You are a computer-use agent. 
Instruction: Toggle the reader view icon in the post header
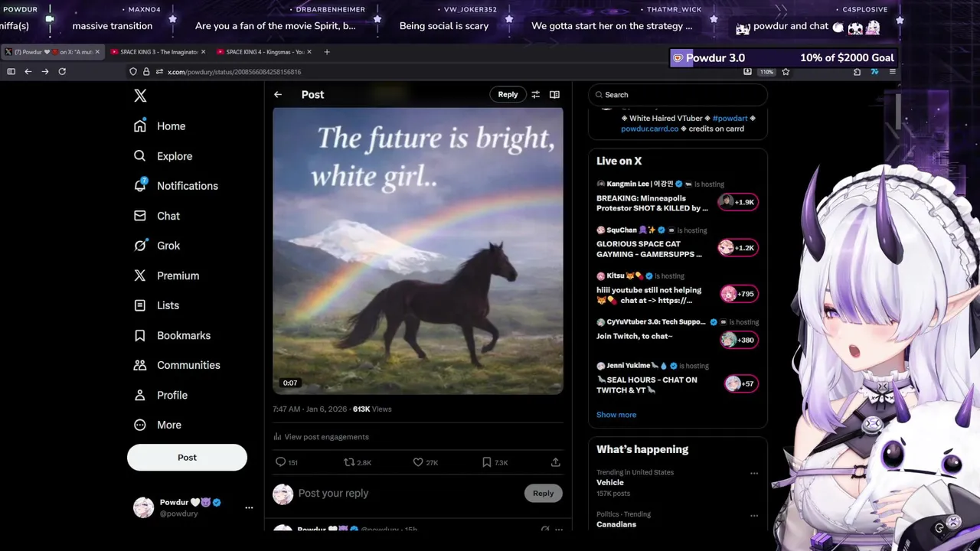pyautogui.click(x=554, y=94)
